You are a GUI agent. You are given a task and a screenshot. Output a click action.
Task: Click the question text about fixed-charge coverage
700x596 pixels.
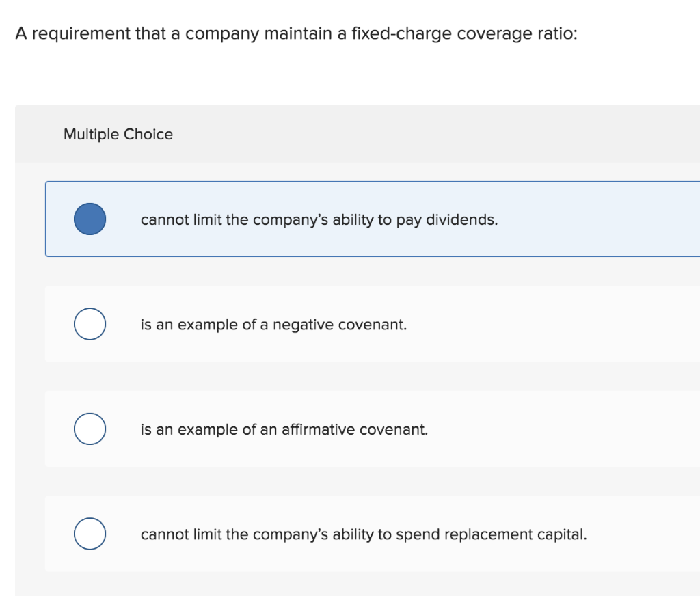(297, 33)
